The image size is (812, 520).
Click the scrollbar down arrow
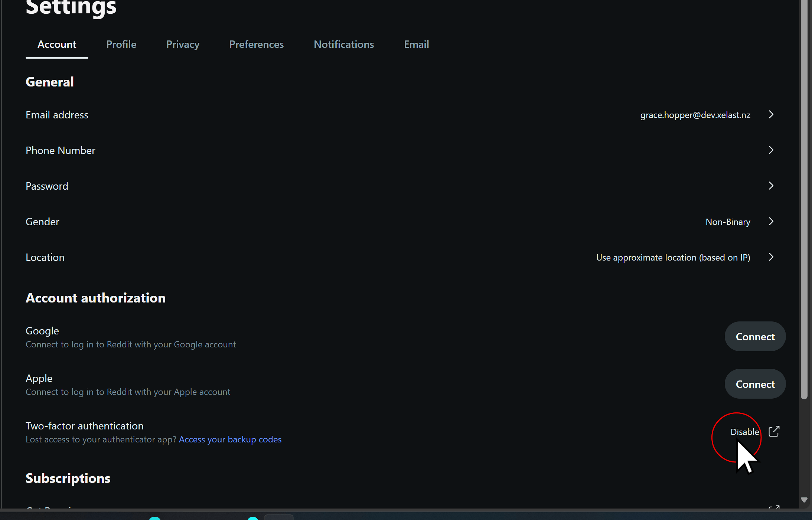point(804,500)
